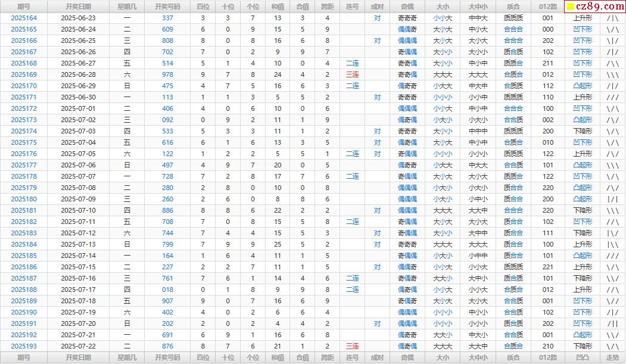
Task: Click winning number 337
Action: (x=168, y=18)
